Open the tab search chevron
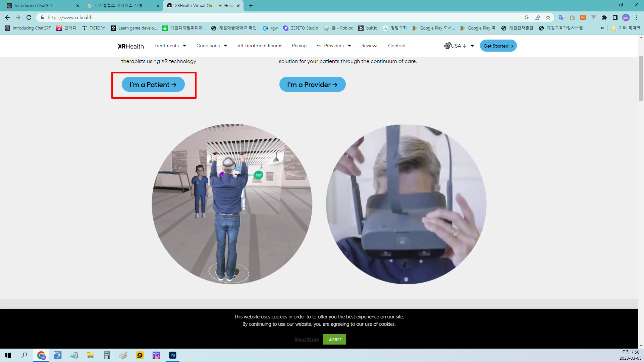This screenshot has height=362, width=644. pyautogui.click(x=590, y=5)
